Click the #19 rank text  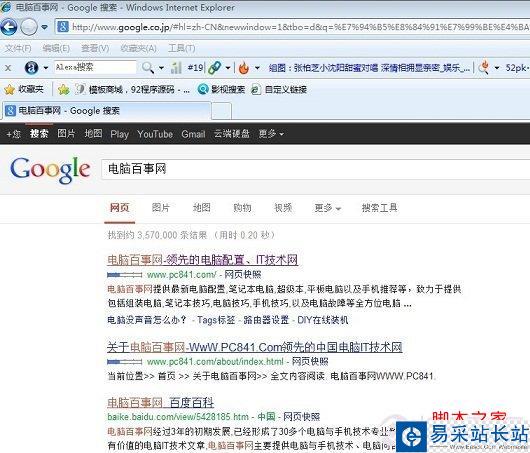pos(196,68)
